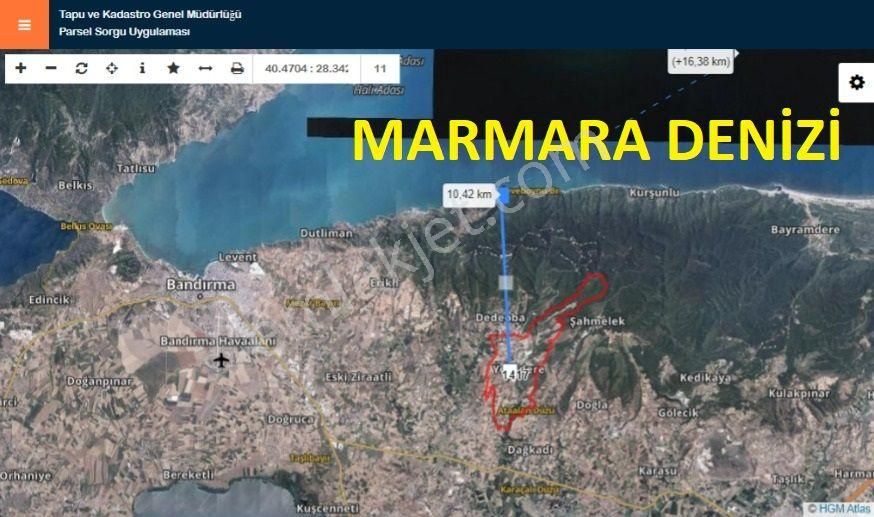Click the Orhaniye place label
874x517 pixels.
(x=26, y=476)
